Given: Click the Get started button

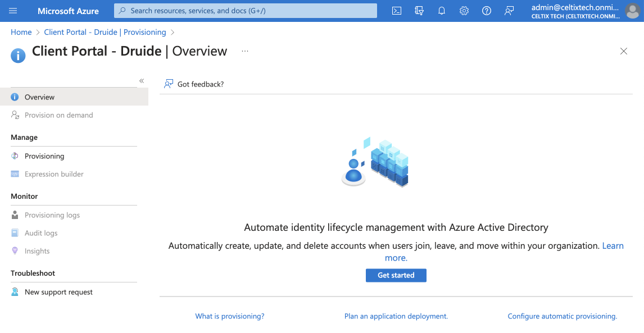Looking at the screenshot, I should click(396, 275).
